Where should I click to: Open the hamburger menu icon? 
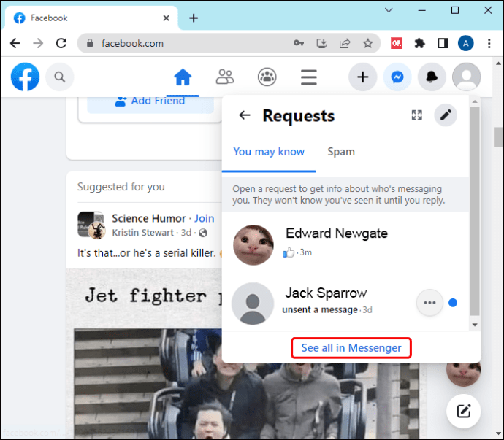tap(308, 77)
